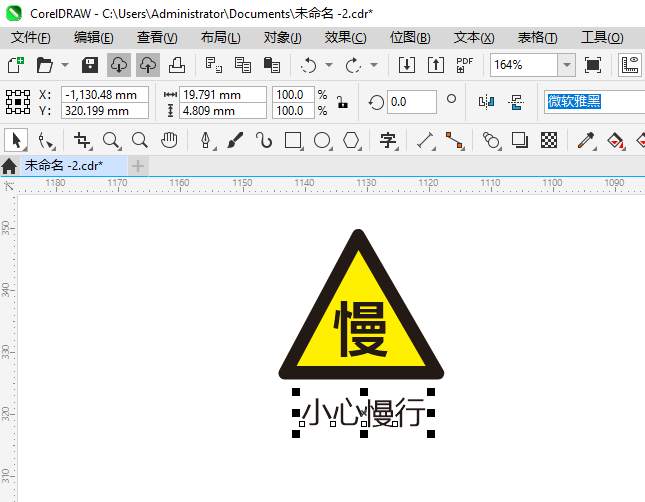The height and width of the screenshot is (502, 645).
Task: Select the Text tool 字
Action: 388,140
